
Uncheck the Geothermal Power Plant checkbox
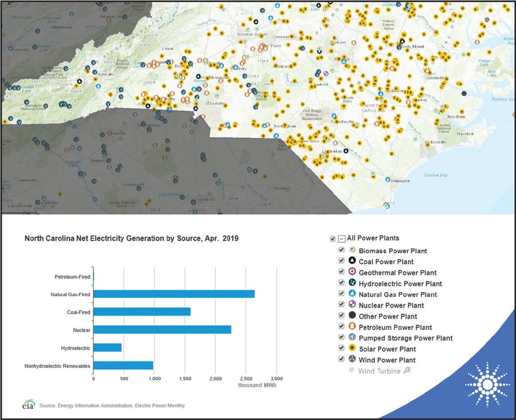pos(342,272)
